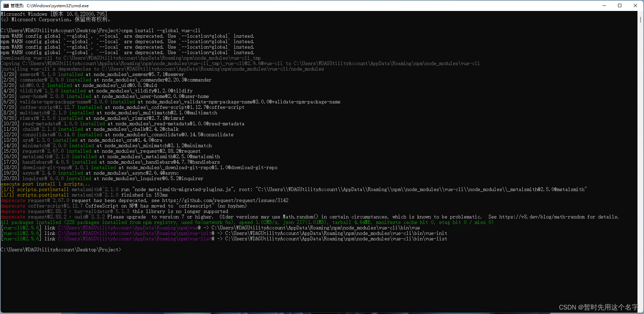The width and height of the screenshot is (644, 314).
Task: Click the vertical scrollbar thumb
Action: 641,19
